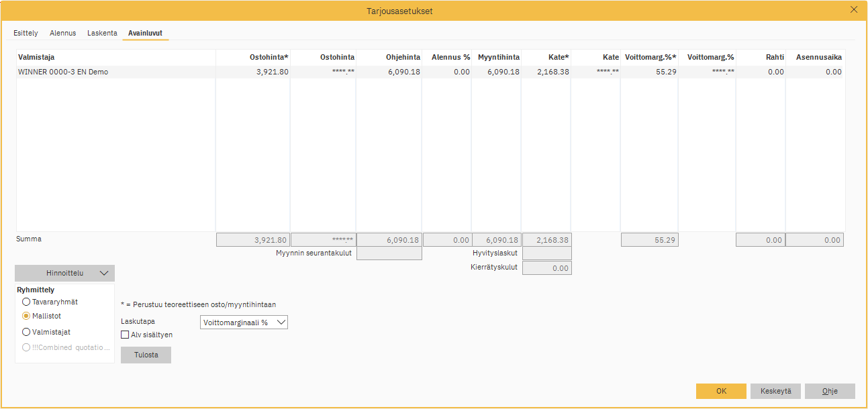This screenshot has width=868, height=409.
Task: Select the WINNER 0000-3 EN Demo row
Action: 114,71
